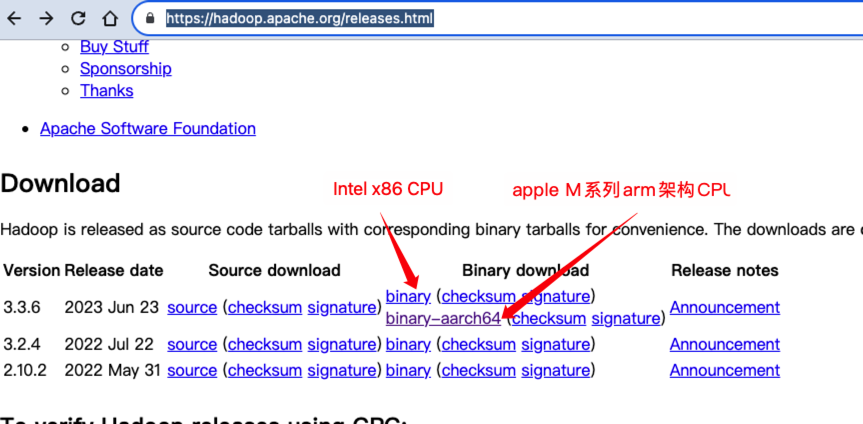Image resolution: width=863 pixels, height=424 pixels.
Task: Open Announcement for version 2.10.2
Action: coord(725,371)
